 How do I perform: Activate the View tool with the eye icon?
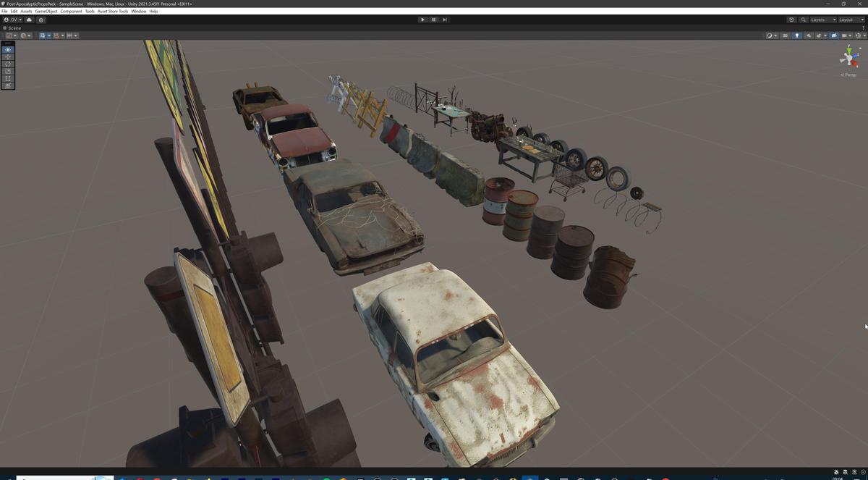click(x=8, y=49)
